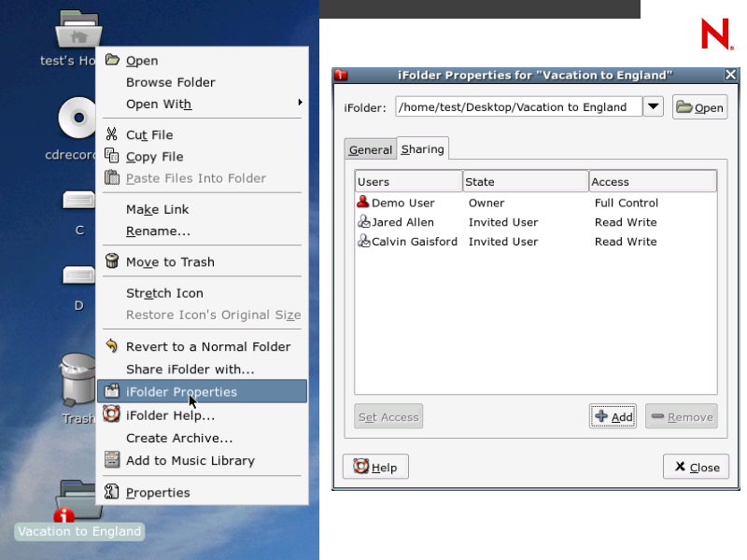Open test's Home folder icon on desktop

click(78, 30)
